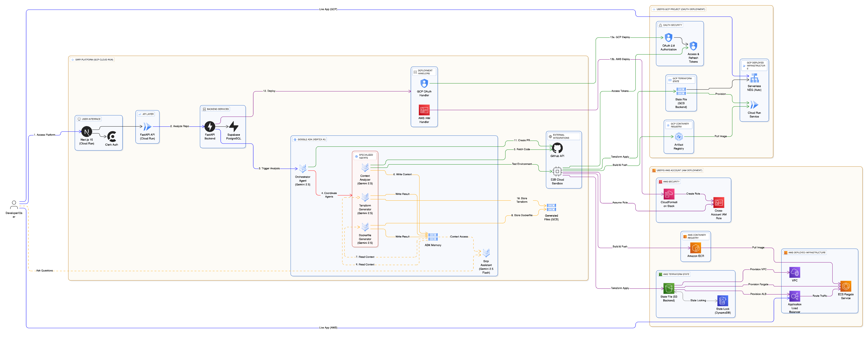Select the VPC icon
Image resolution: width=868 pixels, height=345 pixels.
click(x=795, y=272)
